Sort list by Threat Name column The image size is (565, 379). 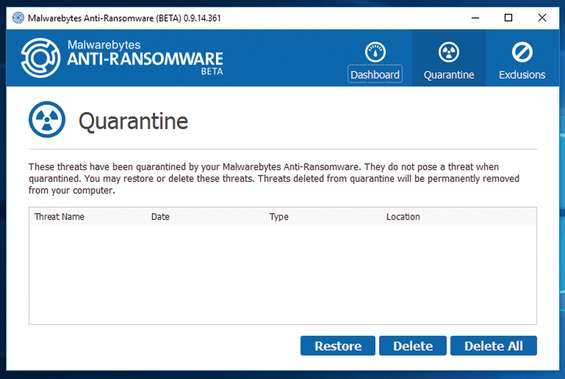pyautogui.click(x=59, y=217)
